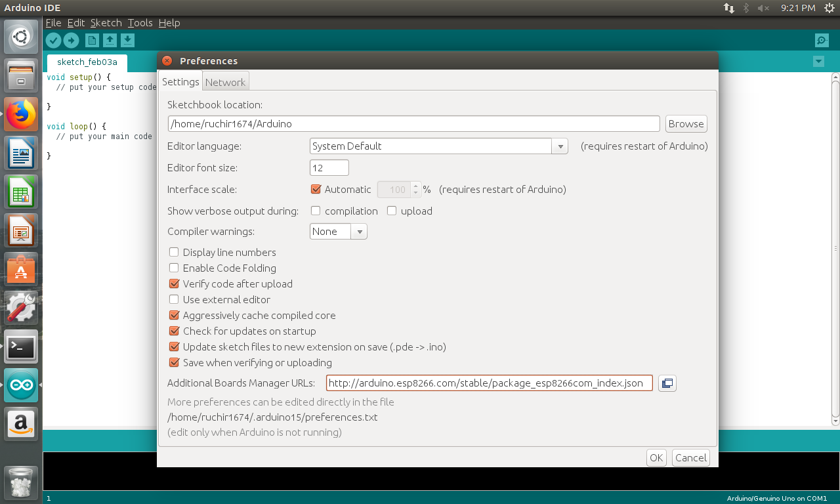Switch to the Network tab
840x504 pixels.
(x=225, y=82)
